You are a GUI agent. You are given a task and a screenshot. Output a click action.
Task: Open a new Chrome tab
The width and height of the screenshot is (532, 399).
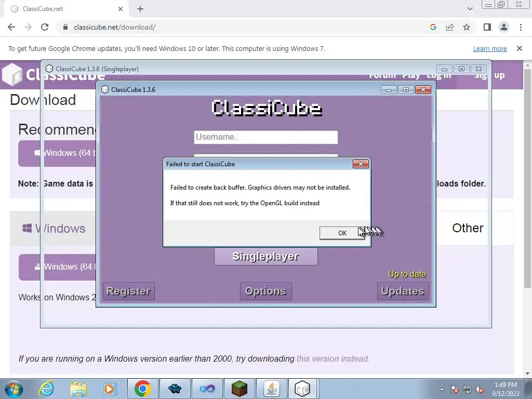140,9
